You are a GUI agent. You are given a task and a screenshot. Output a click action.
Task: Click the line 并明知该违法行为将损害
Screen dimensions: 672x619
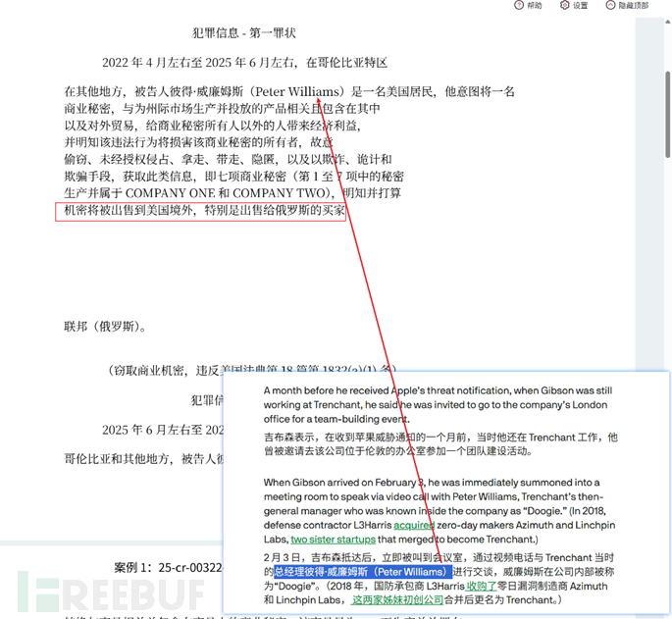(x=198, y=142)
